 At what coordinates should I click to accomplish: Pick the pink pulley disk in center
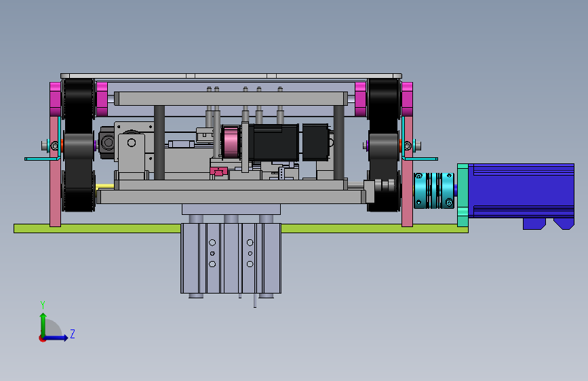(231, 142)
